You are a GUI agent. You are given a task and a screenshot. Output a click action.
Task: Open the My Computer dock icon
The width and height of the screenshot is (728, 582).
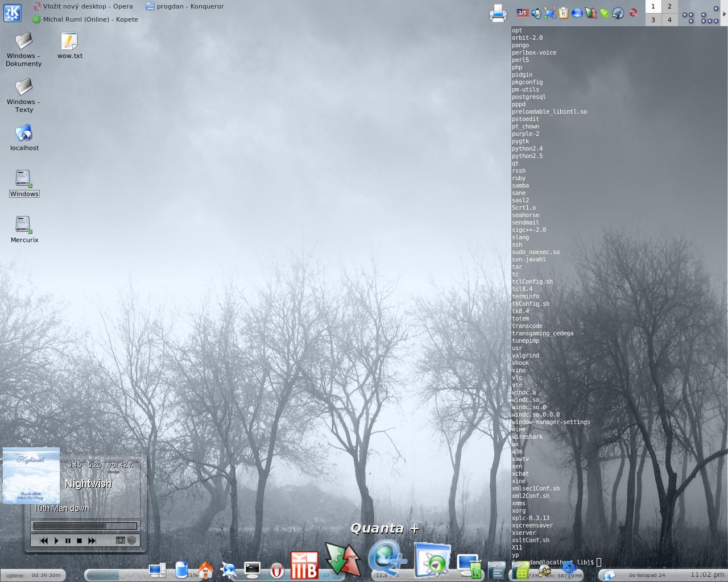click(x=157, y=569)
